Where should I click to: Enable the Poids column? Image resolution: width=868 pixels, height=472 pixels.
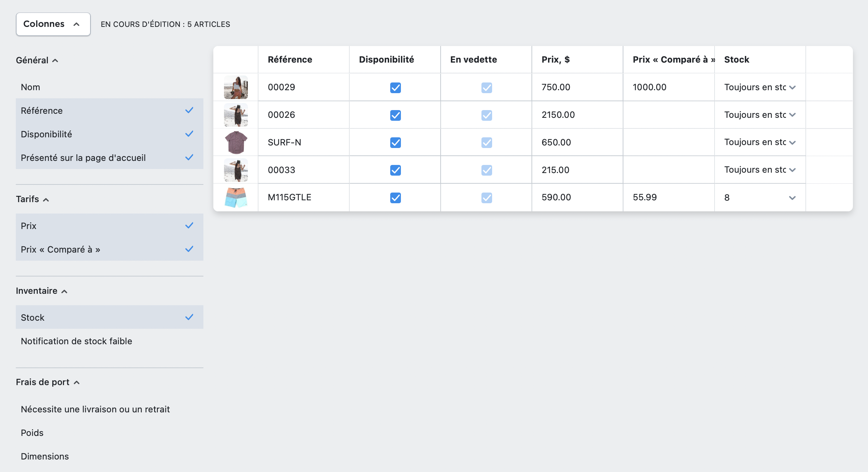(109, 433)
